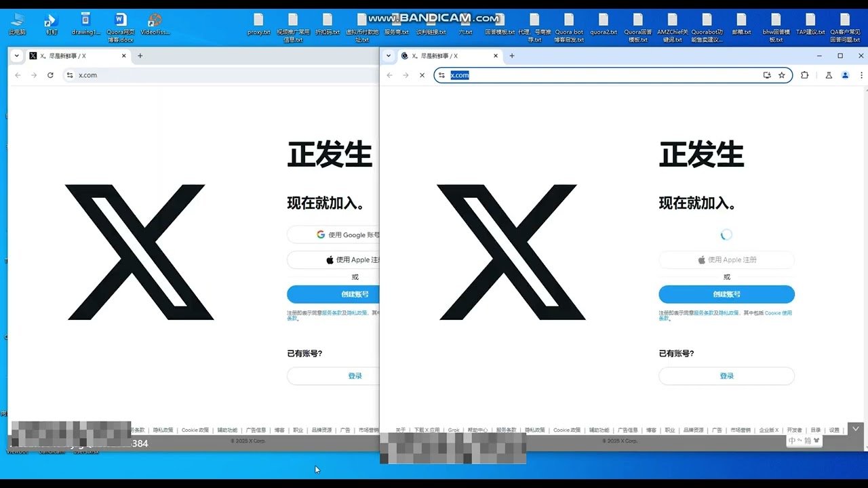Open Chrome Labs flask icon

tap(829, 75)
